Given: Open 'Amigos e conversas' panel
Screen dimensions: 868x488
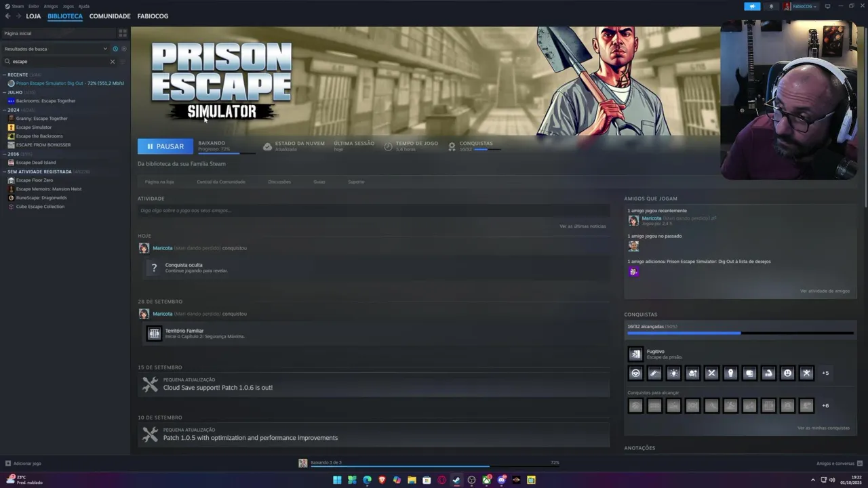Looking at the screenshot, I should tap(840, 464).
